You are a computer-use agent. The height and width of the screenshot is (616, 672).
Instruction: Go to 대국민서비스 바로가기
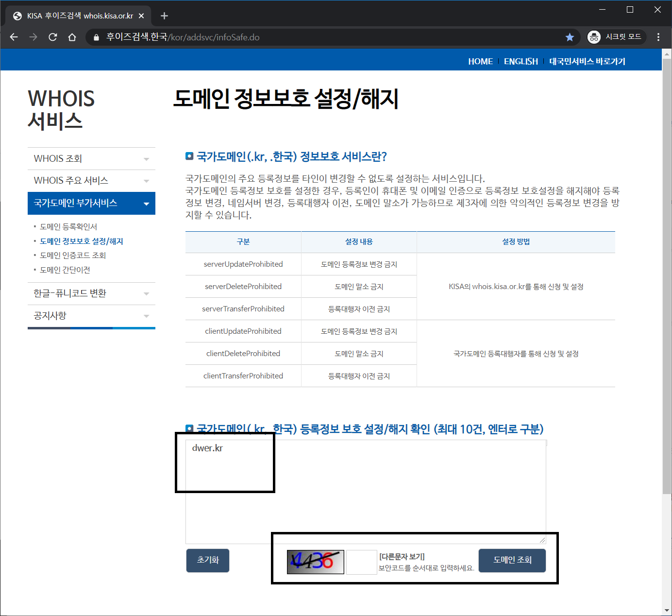click(587, 61)
